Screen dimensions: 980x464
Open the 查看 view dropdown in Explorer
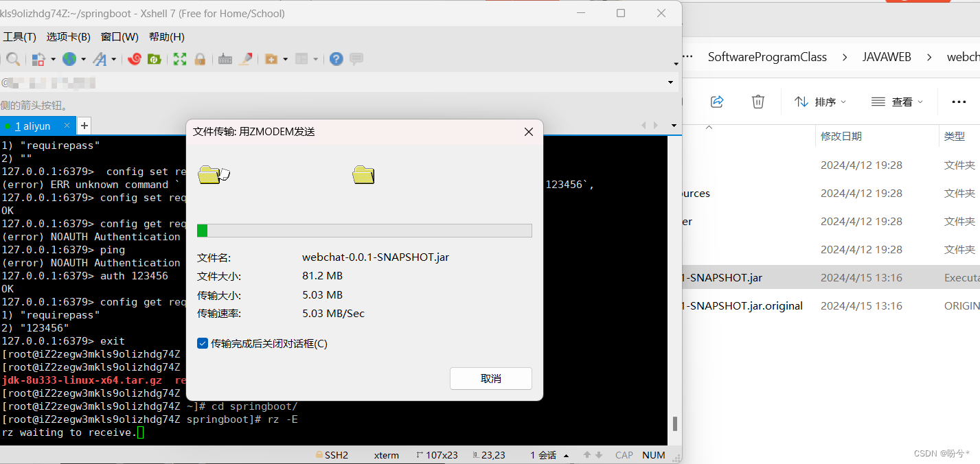897,102
